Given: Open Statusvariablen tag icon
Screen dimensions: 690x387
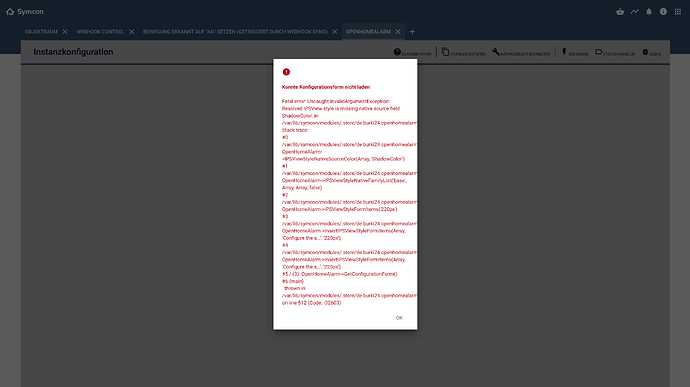Looking at the screenshot, I should pyautogui.click(x=598, y=52).
